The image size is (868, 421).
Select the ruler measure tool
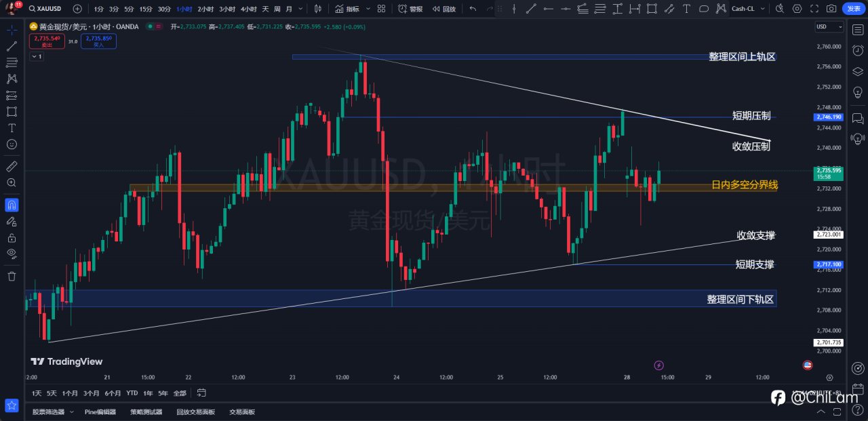(x=12, y=166)
